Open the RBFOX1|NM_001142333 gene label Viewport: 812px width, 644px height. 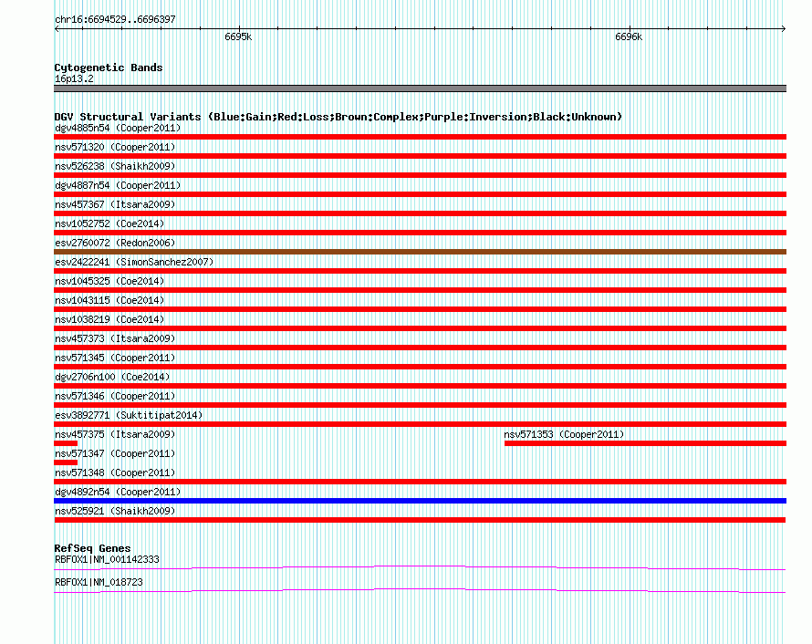click(x=107, y=559)
